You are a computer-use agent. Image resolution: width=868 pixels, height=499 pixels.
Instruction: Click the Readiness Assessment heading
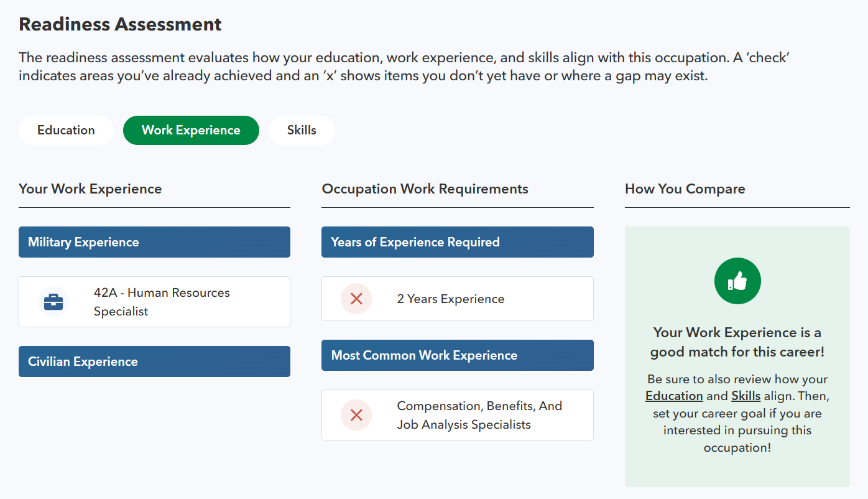tap(120, 24)
